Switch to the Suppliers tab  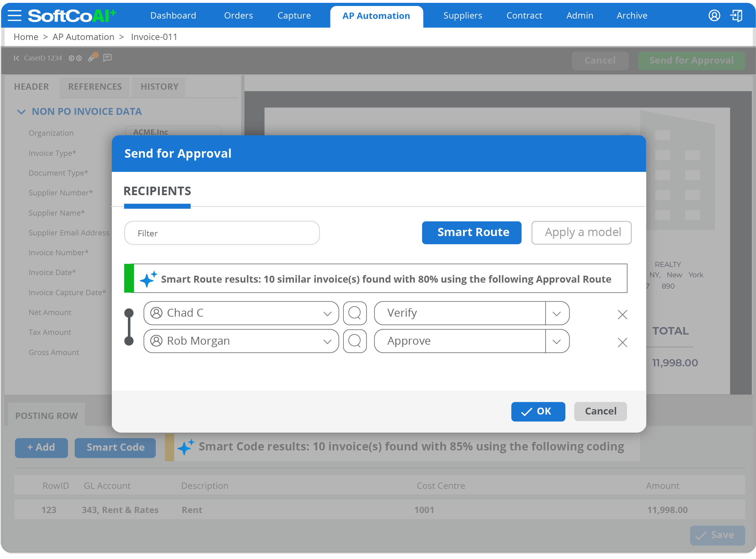coord(462,15)
